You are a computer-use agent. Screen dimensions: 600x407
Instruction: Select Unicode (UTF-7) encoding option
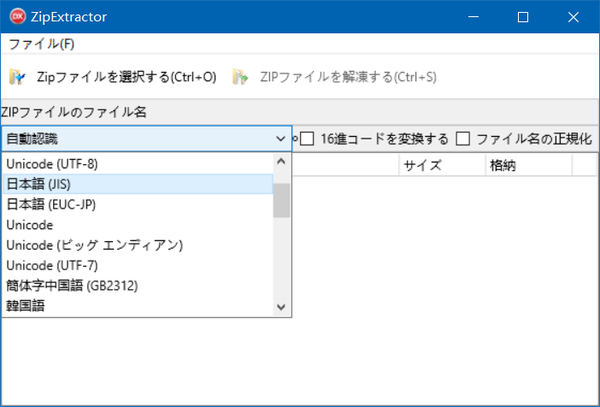(x=138, y=265)
